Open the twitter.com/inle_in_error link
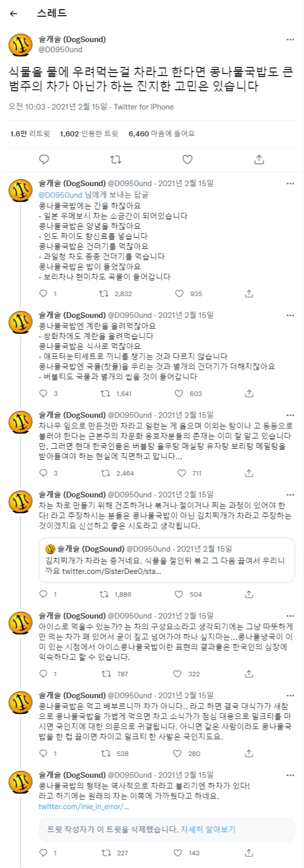The height and width of the screenshot is (868, 304). (x=80, y=806)
